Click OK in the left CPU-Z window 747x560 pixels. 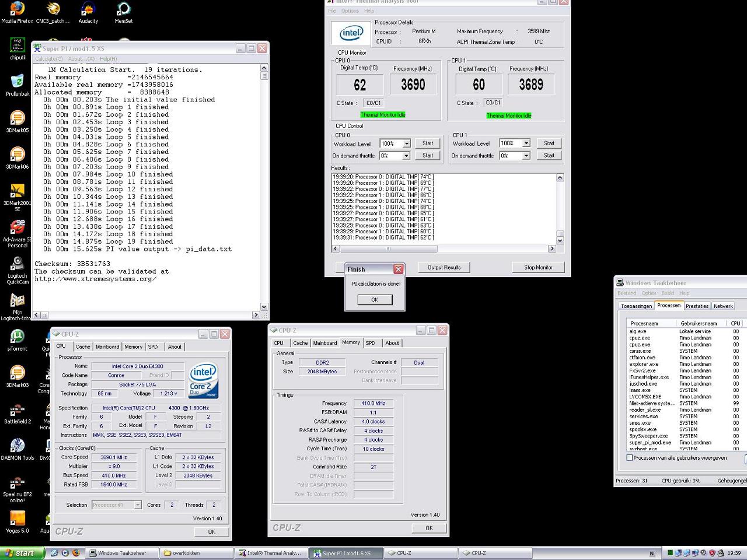pos(212,532)
